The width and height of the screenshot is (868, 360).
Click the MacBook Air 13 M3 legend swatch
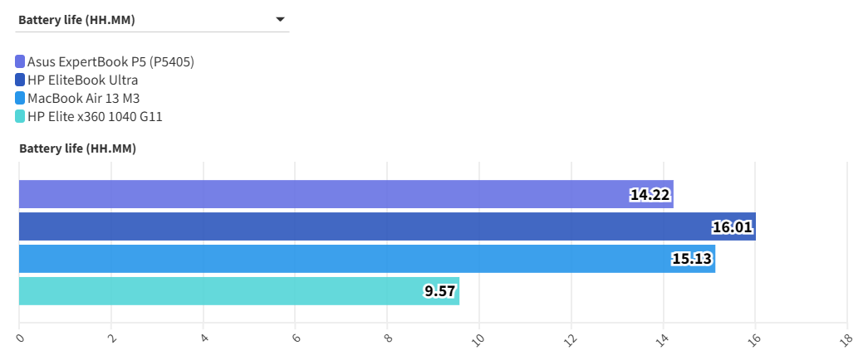tap(20, 99)
